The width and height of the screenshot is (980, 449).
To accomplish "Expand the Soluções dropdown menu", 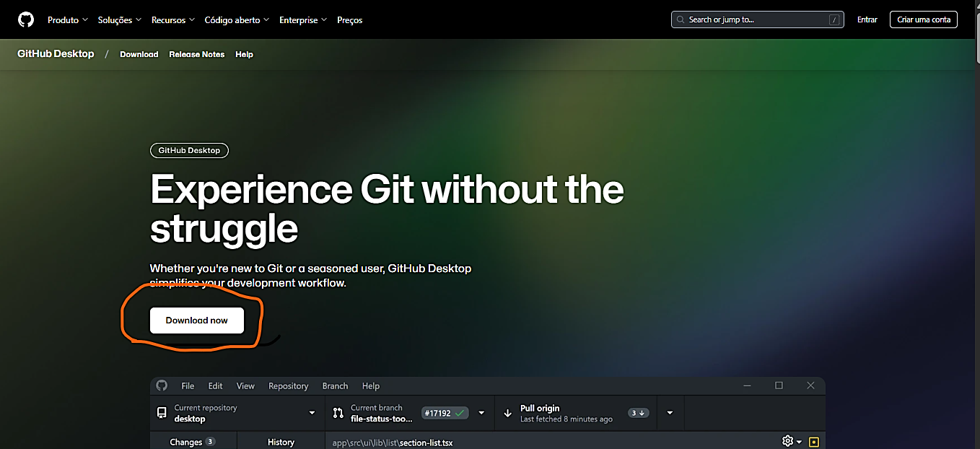I will click(119, 20).
